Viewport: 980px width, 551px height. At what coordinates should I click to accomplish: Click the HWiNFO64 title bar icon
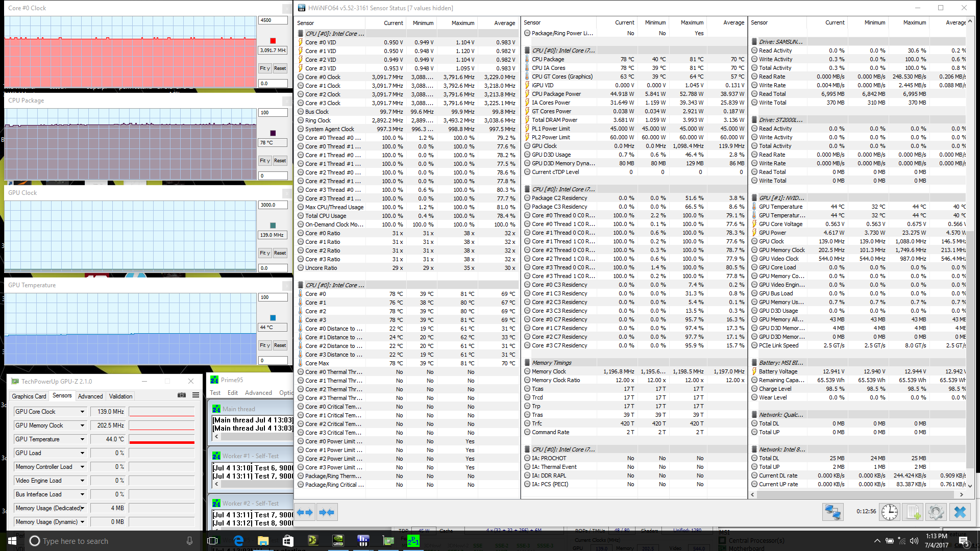tap(302, 8)
